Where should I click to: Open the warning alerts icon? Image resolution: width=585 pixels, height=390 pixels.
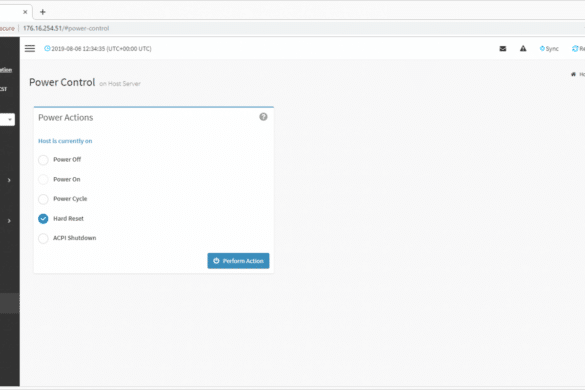click(523, 49)
